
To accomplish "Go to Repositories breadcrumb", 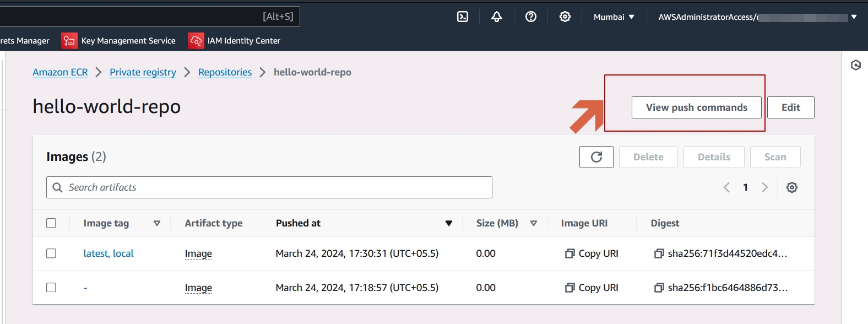I will coord(225,72).
